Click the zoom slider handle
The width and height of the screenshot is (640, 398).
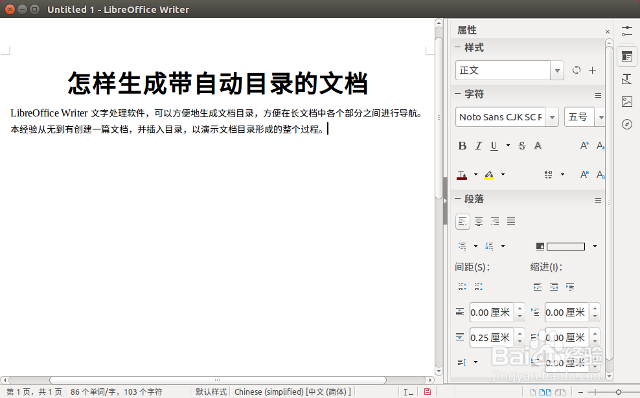(x=618, y=392)
